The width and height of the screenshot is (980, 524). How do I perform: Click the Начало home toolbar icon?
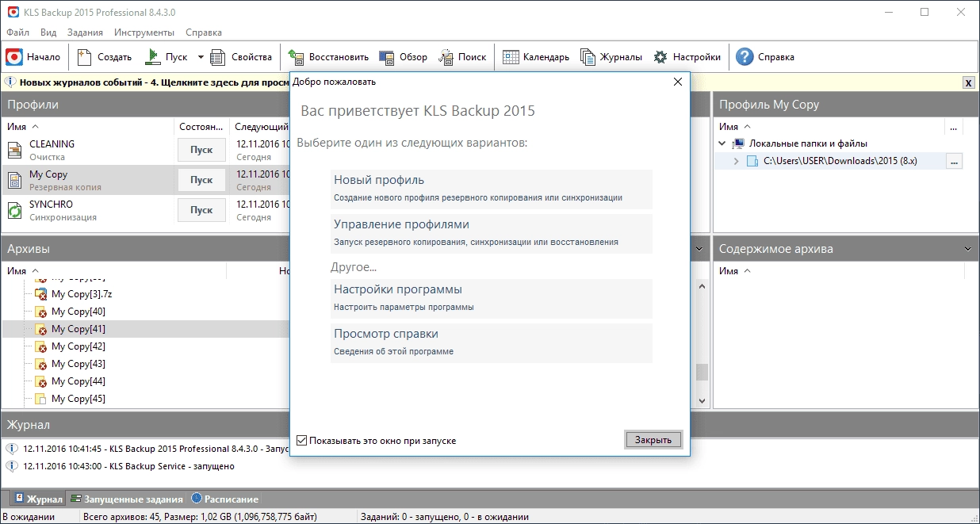(14, 57)
